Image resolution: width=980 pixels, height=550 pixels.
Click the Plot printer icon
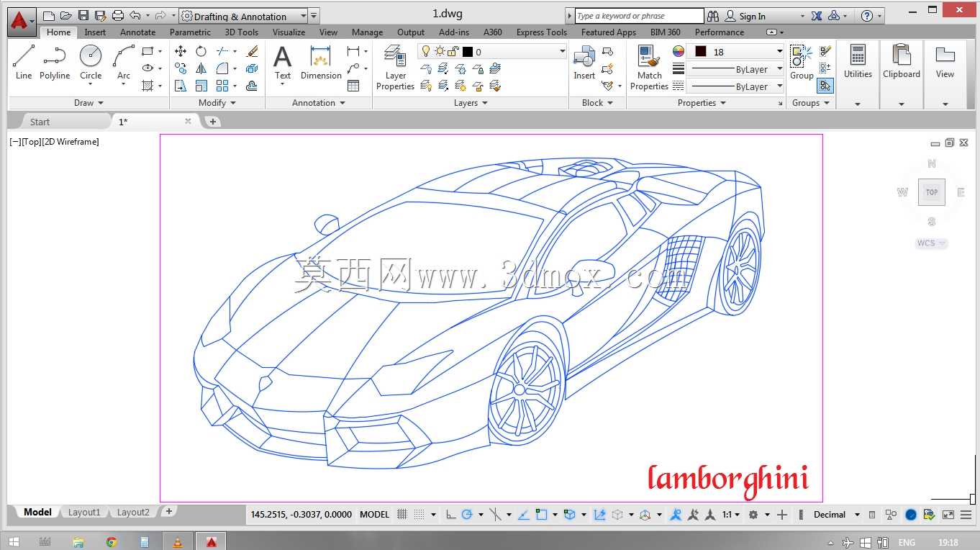(x=118, y=16)
